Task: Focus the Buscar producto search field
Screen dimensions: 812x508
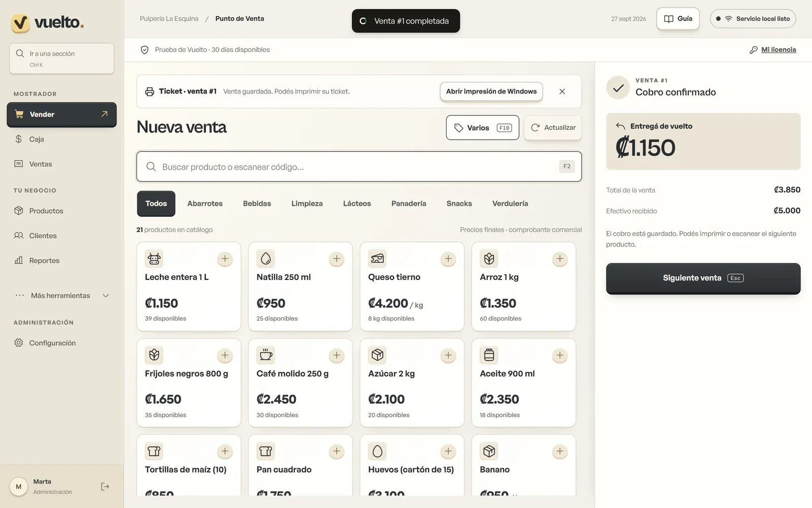Action: 359,167
